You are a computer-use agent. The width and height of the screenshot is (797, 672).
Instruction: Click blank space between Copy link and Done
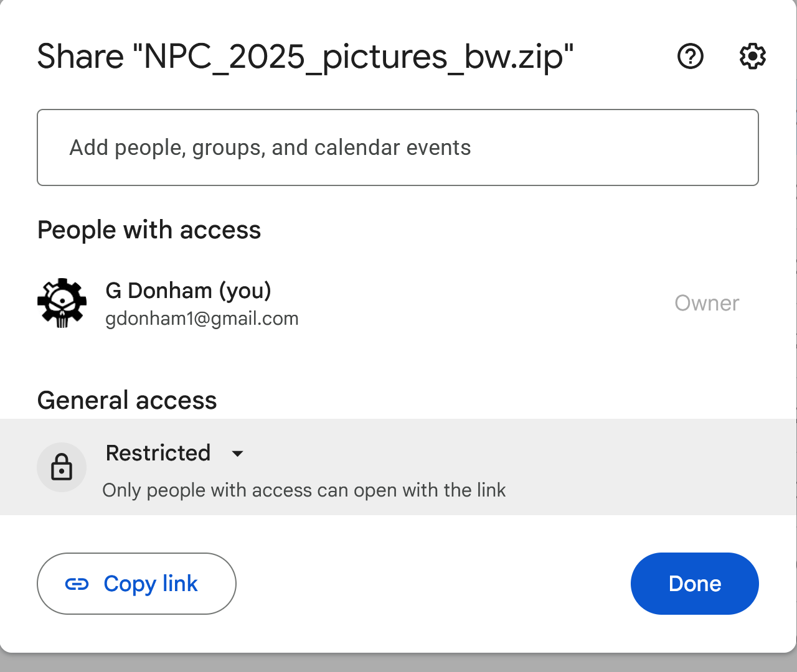coord(433,584)
